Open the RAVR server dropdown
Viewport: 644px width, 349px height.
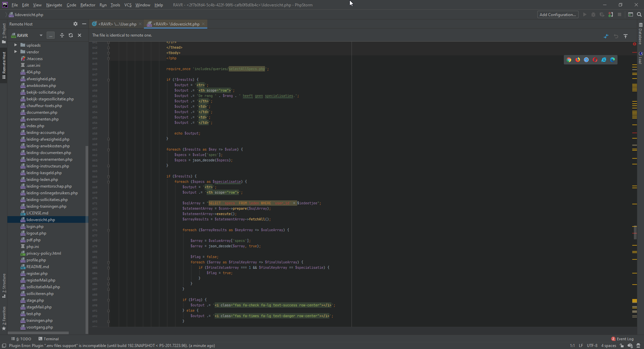41,35
